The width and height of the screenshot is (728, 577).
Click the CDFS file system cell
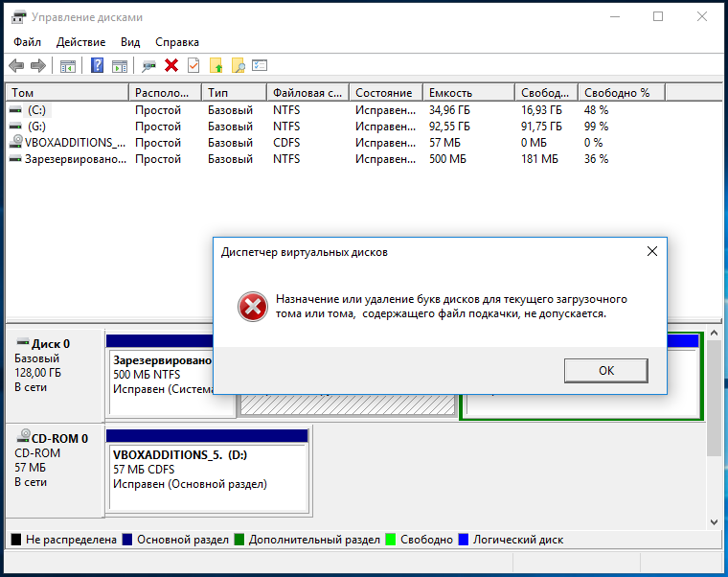(286, 143)
